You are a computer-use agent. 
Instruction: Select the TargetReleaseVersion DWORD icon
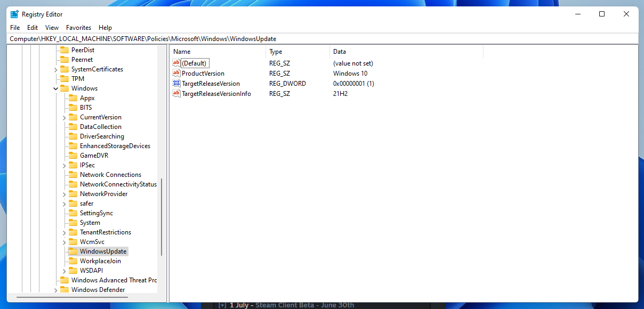pyautogui.click(x=176, y=84)
